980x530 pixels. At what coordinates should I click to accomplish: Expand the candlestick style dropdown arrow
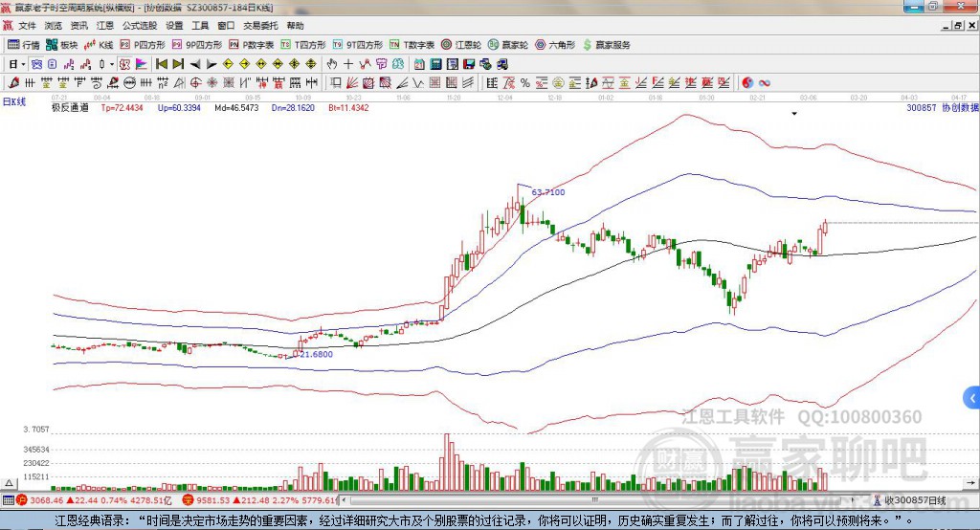point(112,64)
